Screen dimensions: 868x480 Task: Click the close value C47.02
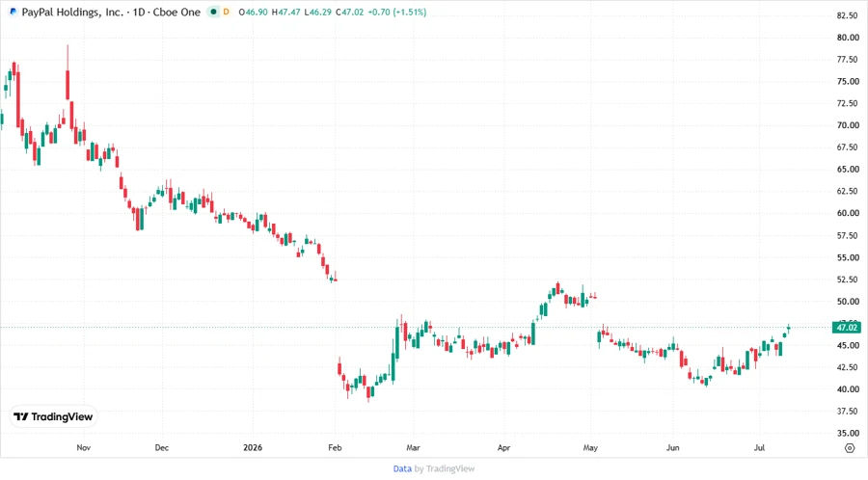tap(350, 12)
